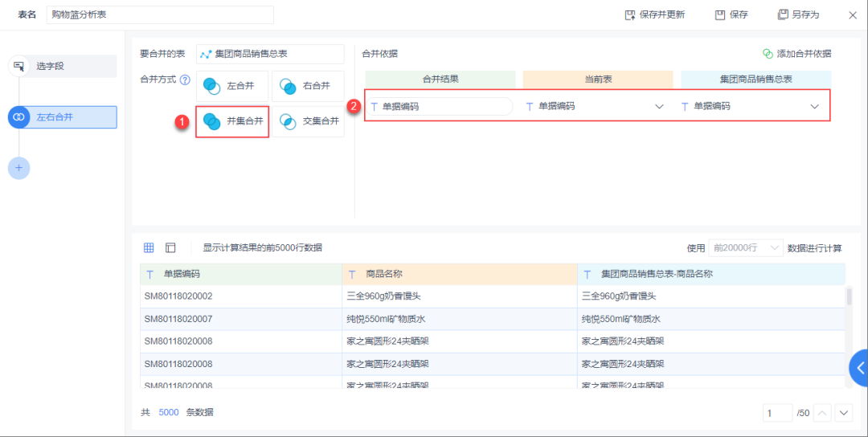Edit the 表名 input field
The width and height of the screenshot is (868, 437).
pyautogui.click(x=160, y=15)
